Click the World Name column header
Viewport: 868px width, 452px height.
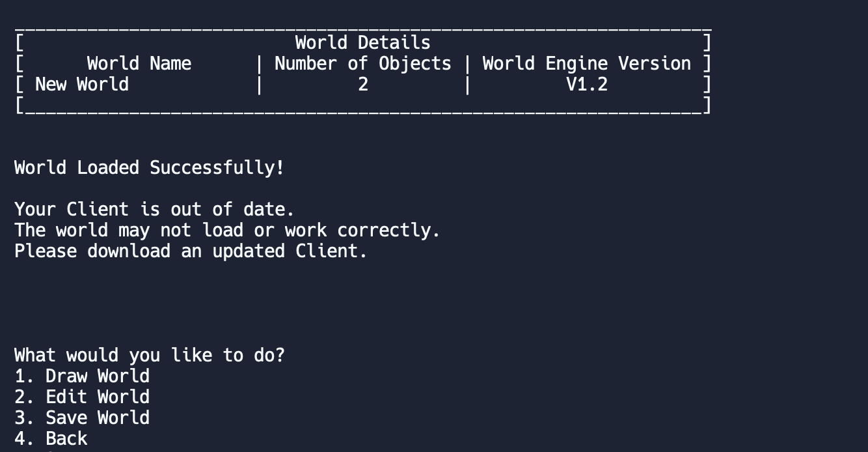tap(139, 63)
